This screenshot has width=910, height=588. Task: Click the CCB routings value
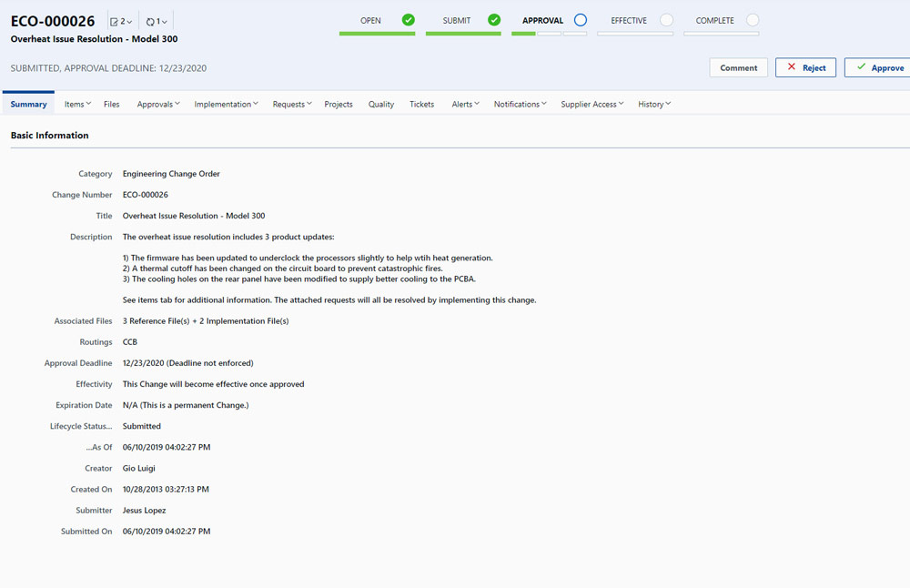pos(130,341)
